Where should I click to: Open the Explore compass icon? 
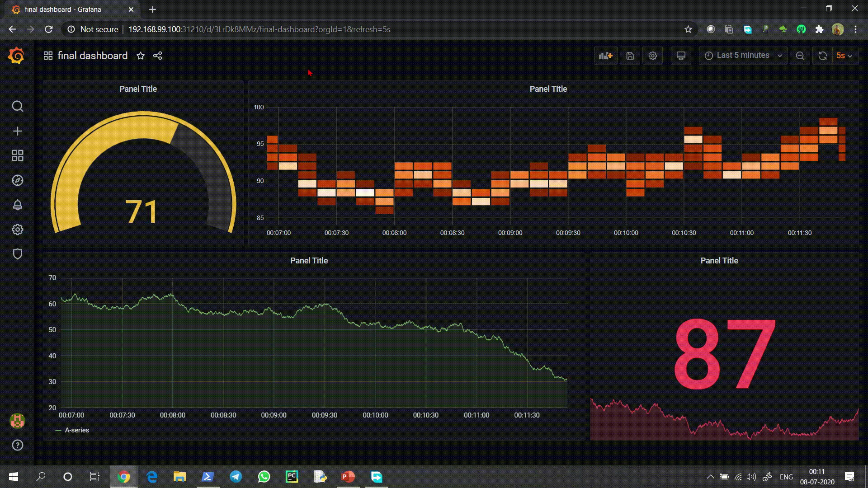point(17,180)
